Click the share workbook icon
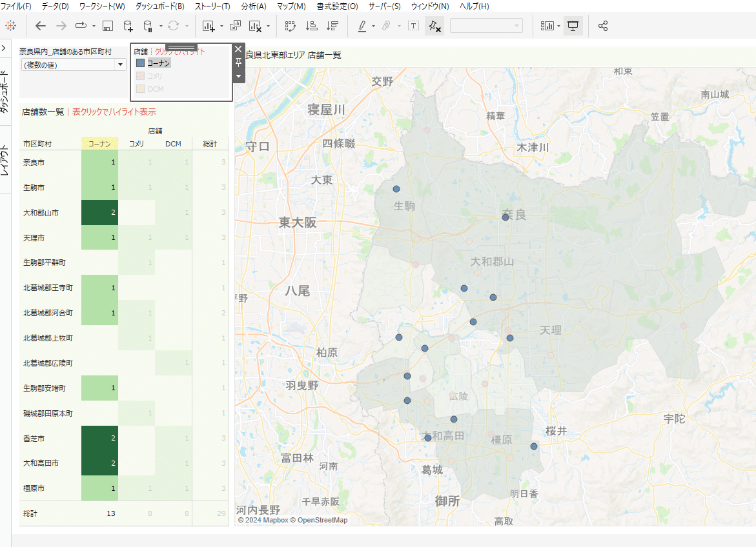This screenshot has width=756, height=547. (603, 26)
